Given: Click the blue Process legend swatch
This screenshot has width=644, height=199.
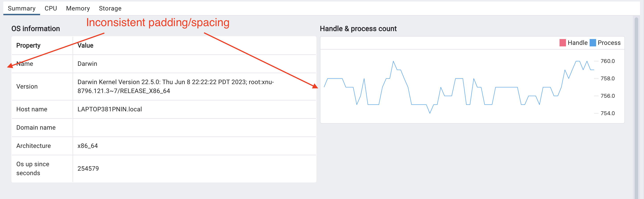Looking at the screenshot, I should (593, 43).
